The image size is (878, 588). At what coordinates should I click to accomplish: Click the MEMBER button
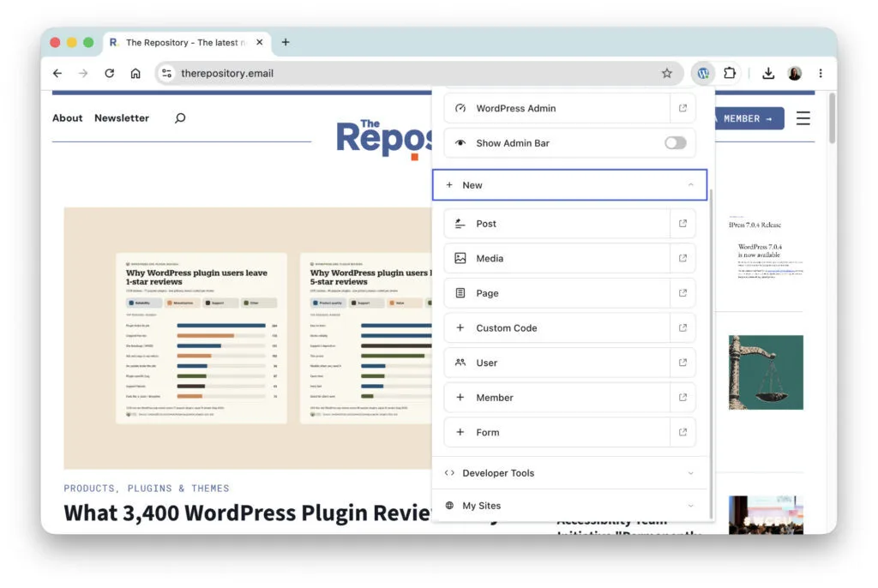tap(749, 119)
